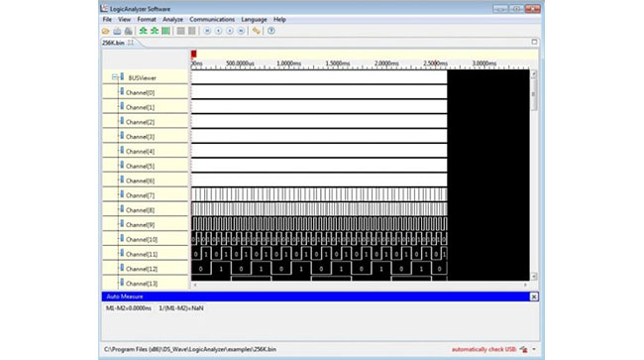Viewport: 644px width, 360px height.
Task: Click the red marker on the time ruler
Action: click(194, 54)
